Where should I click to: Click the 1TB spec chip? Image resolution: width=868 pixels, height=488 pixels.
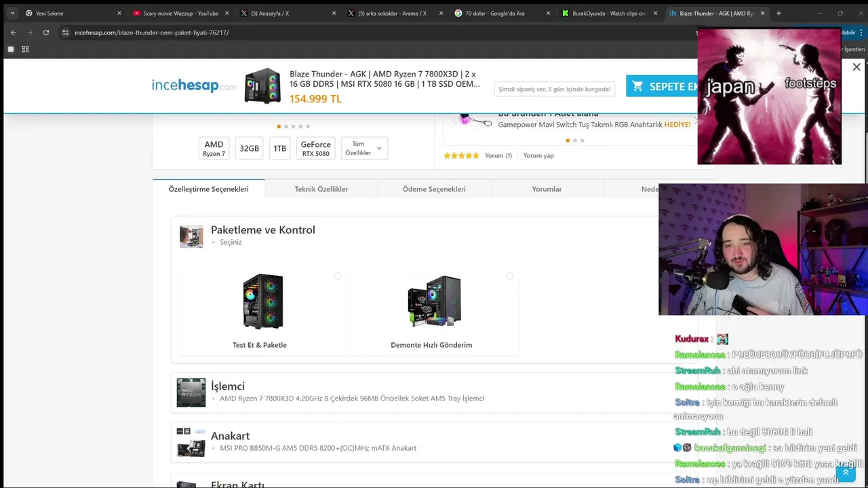280,148
